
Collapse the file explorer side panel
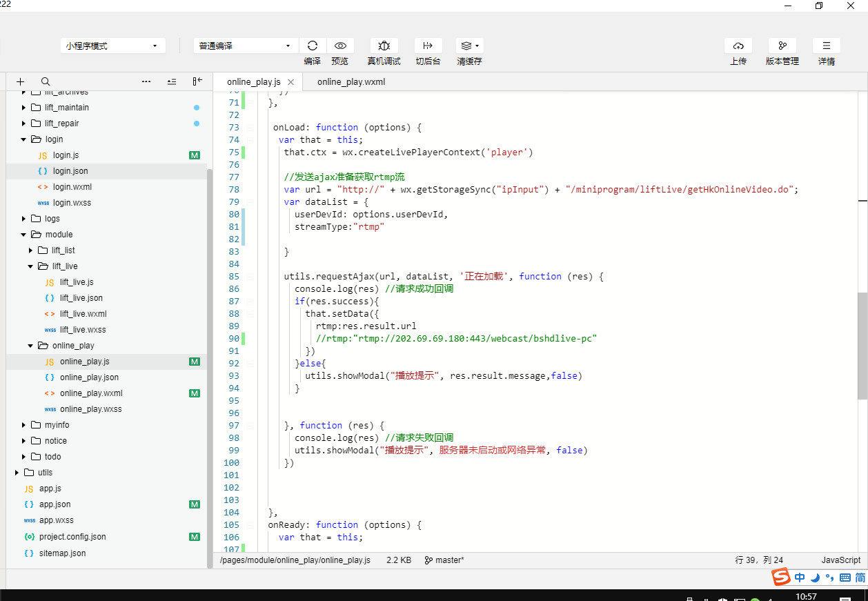(x=197, y=81)
